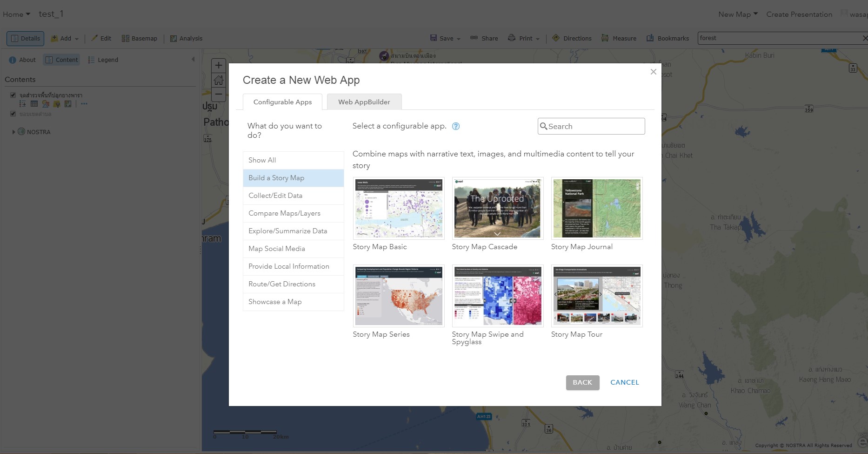Click the default extent home button
Screen dimensions: 868x454
(x=219, y=80)
